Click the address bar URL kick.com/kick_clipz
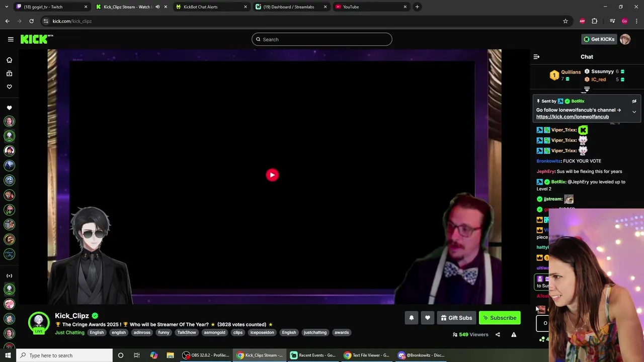This screenshot has width=644, height=362. 72,21
